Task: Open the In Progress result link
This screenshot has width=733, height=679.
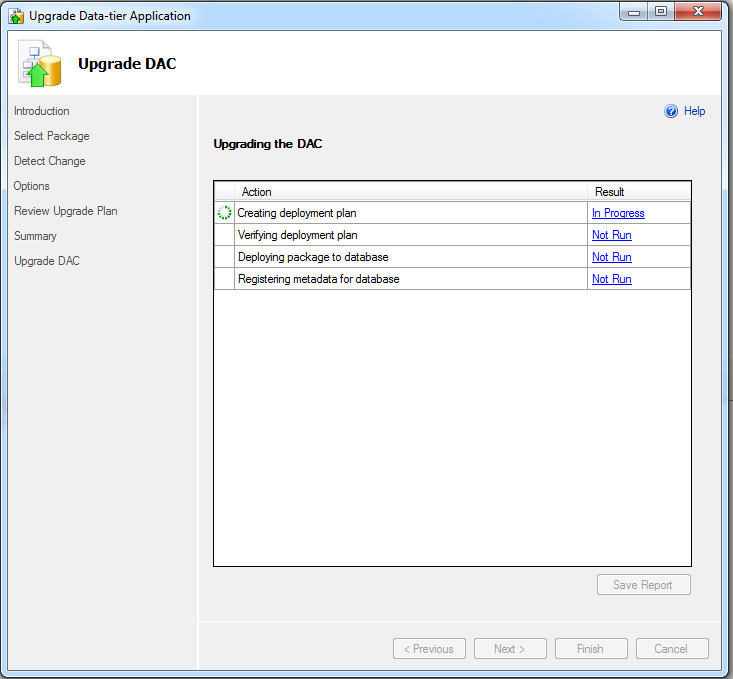Action: click(618, 213)
